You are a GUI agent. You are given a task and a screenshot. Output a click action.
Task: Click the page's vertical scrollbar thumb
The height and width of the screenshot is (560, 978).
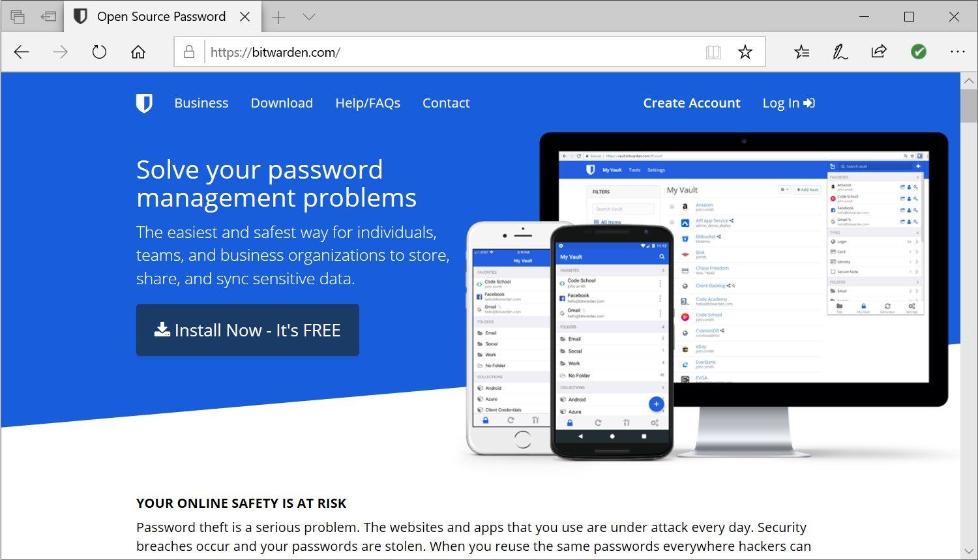coord(970,106)
